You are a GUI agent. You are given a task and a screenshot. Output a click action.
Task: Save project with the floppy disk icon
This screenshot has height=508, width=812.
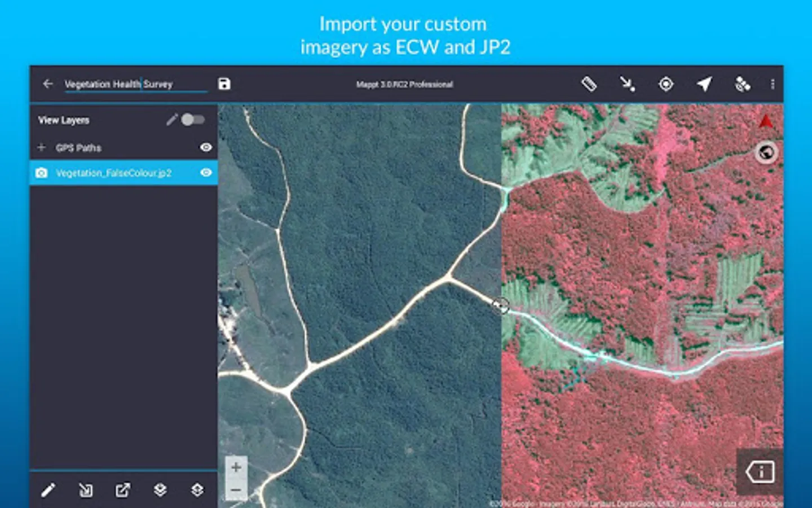(224, 84)
